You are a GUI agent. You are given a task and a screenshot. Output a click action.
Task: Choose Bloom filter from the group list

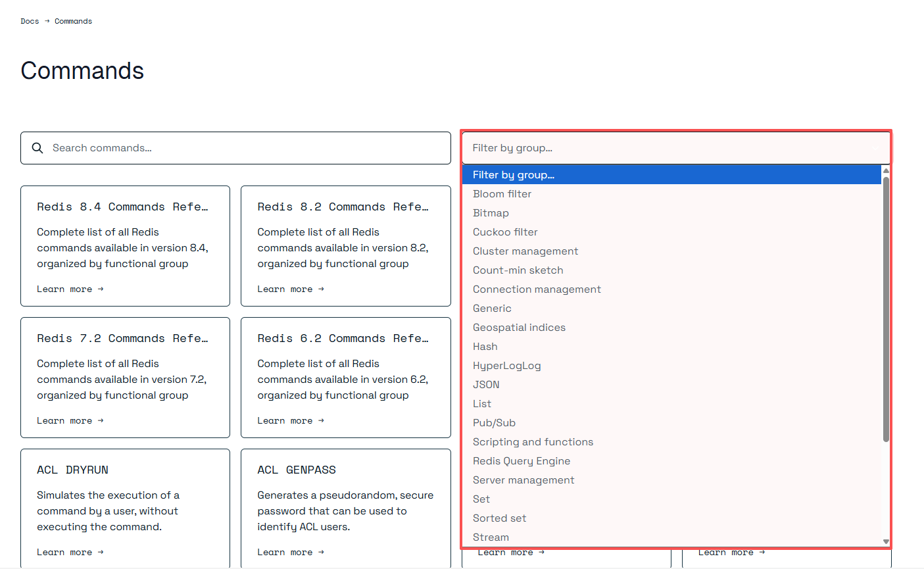point(671,194)
